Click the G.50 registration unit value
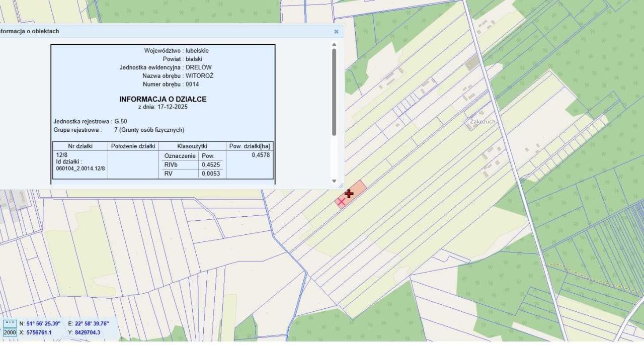Viewport: 644px width, 345px height. 121,121
